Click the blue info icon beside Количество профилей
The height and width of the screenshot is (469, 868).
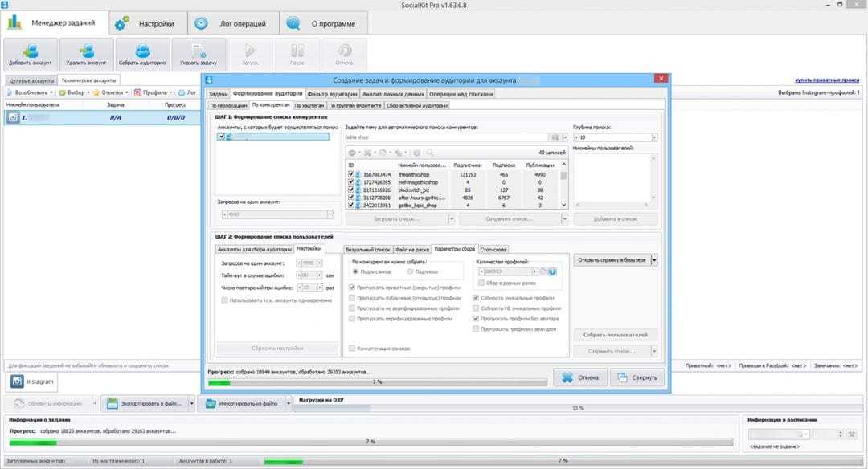click(553, 271)
